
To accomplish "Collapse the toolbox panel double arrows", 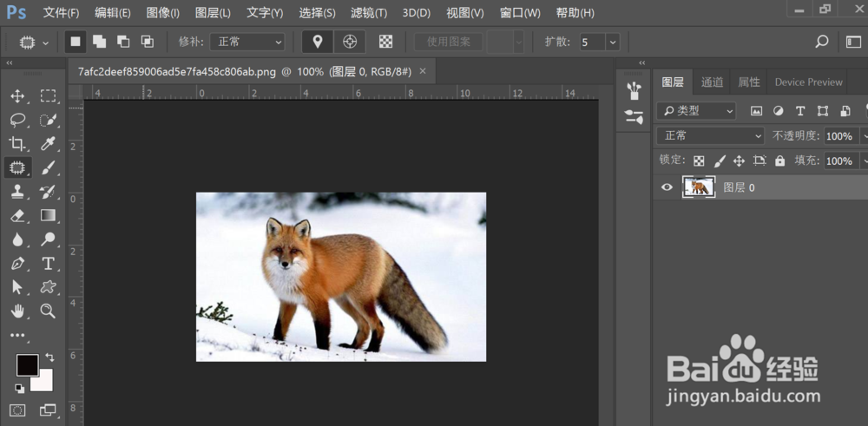I will pyautogui.click(x=10, y=63).
